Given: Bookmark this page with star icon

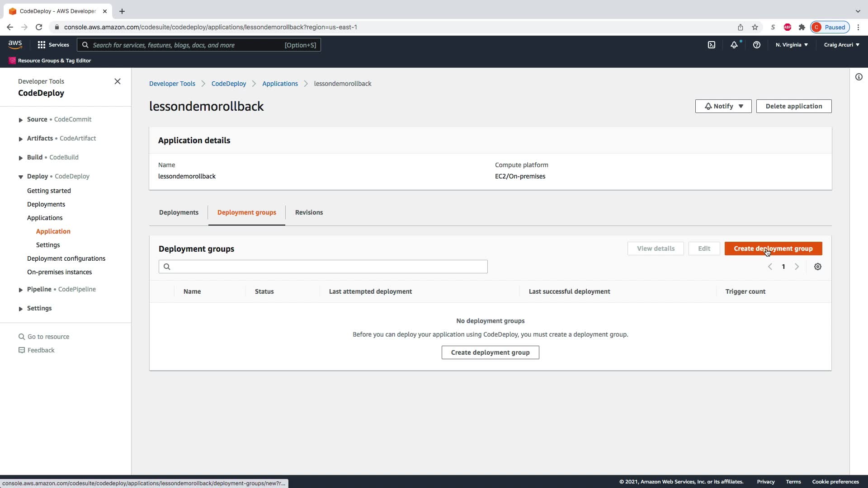Looking at the screenshot, I should click(x=755, y=27).
